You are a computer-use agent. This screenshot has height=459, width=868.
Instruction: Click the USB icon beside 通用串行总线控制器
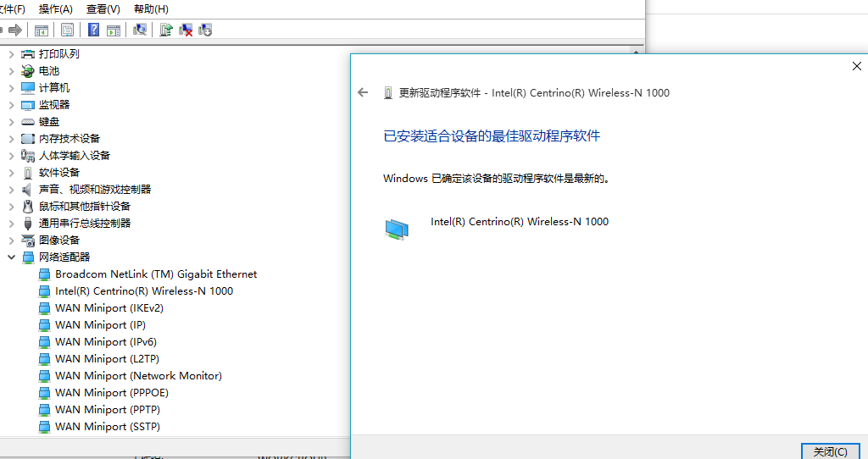pyautogui.click(x=28, y=224)
